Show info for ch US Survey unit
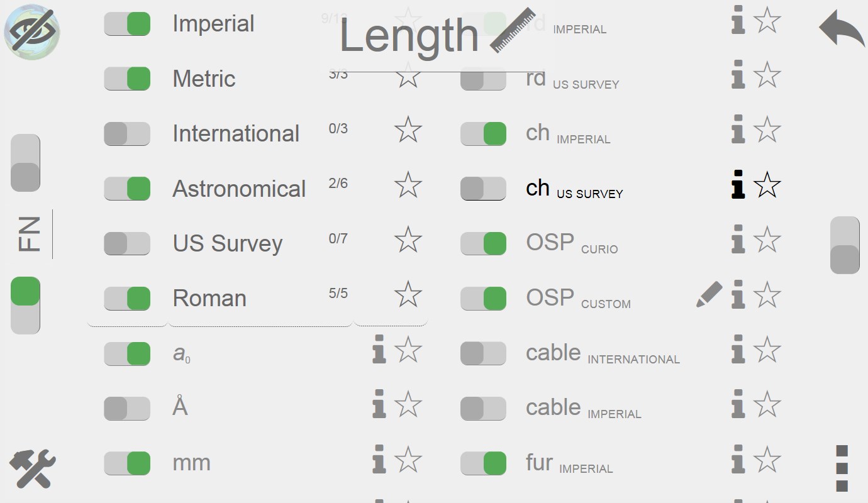The image size is (868, 503). (x=738, y=185)
